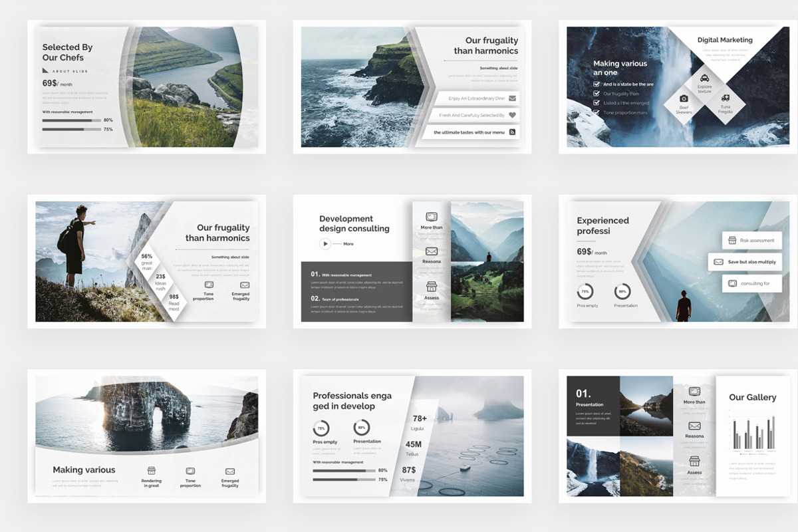Click the "Reasona" envelope icon in the Our Gallery slide
Image resolution: width=798 pixels, height=532 pixels.
tap(694, 426)
